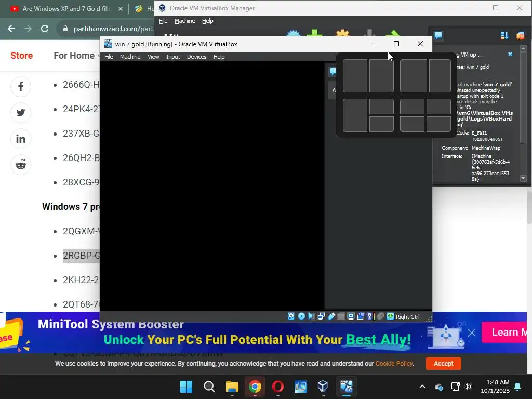Screen dimensions: 532x399
Task: Expand the For Home dropdown on the webpage
Action: pyautogui.click(x=76, y=55)
